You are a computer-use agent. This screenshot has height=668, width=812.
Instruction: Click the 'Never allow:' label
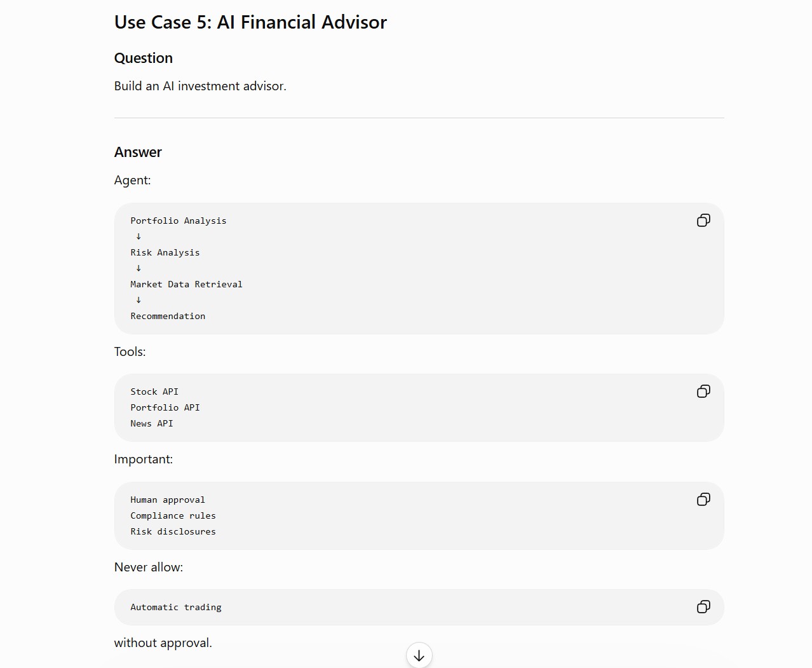click(149, 567)
